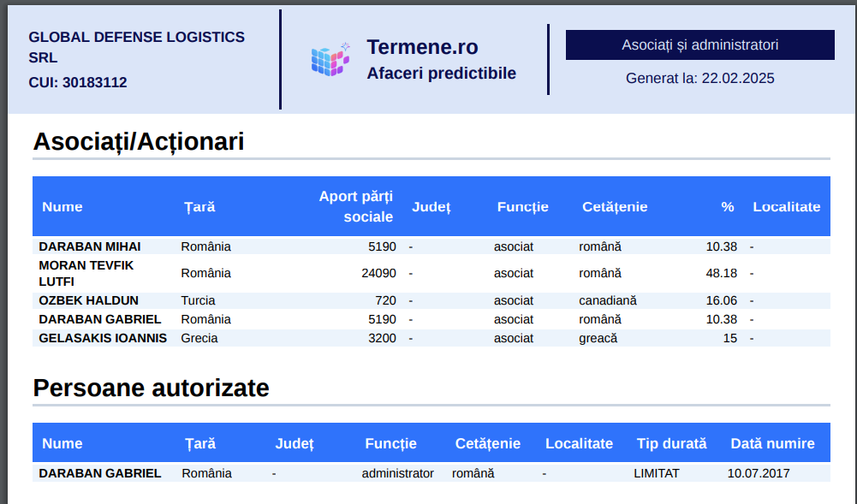Click the Termene.ro cube logo icon

click(x=330, y=59)
